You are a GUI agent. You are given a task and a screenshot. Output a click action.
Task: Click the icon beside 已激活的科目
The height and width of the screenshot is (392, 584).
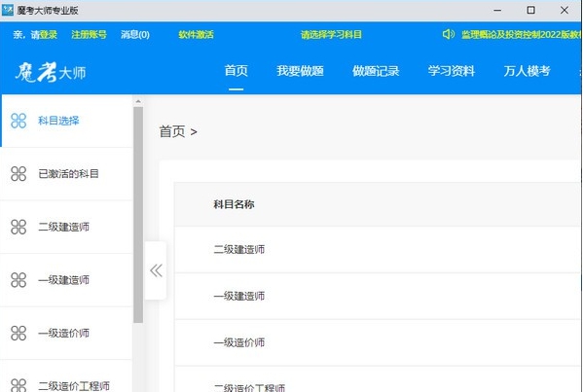point(18,174)
